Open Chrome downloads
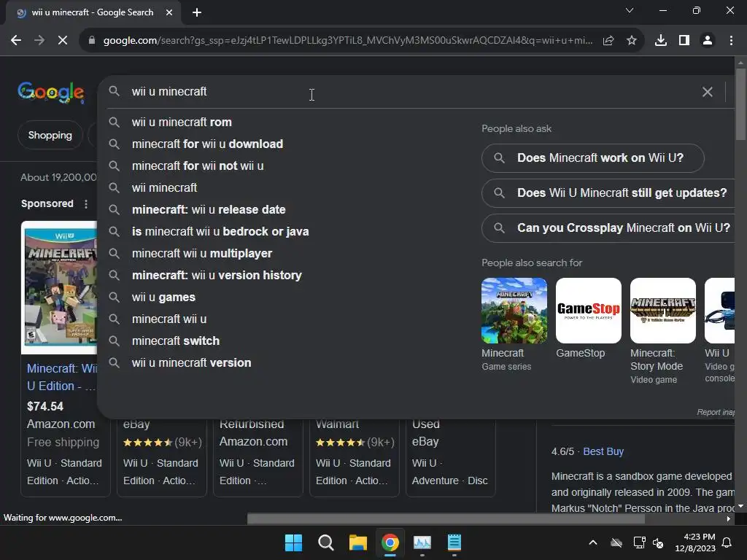The image size is (747, 560). point(661,41)
